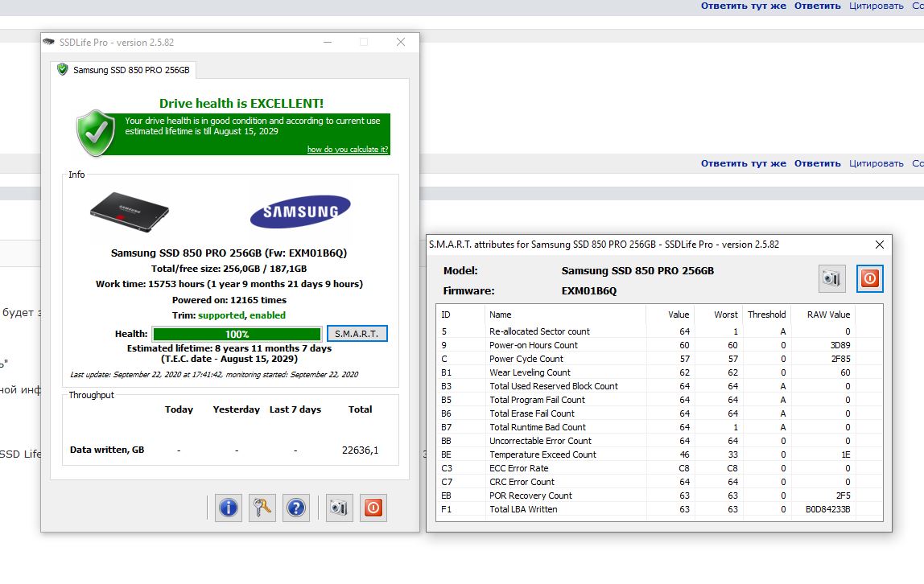Select the Power-on Hours Count row
Viewport: 924px width, 584px height.
(659, 345)
